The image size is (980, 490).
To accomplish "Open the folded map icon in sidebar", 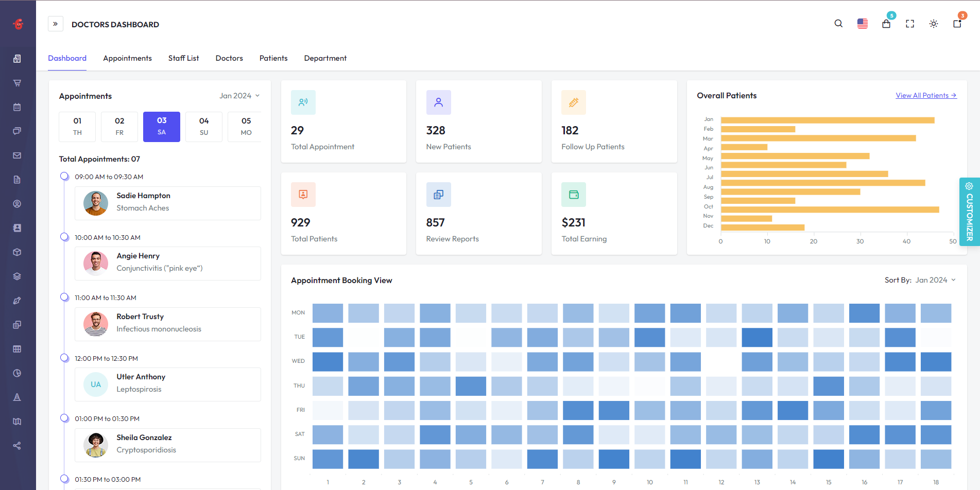I will click(17, 422).
